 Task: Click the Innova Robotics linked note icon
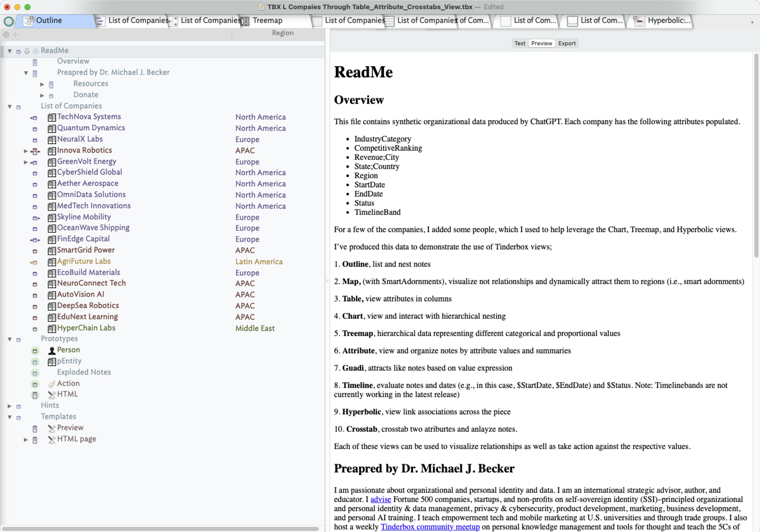[x=35, y=151]
